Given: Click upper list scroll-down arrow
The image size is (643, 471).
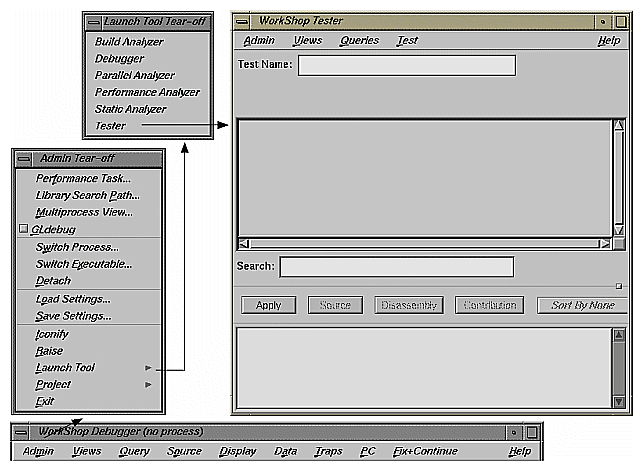Looking at the screenshot, I should (x=619, y=230).
